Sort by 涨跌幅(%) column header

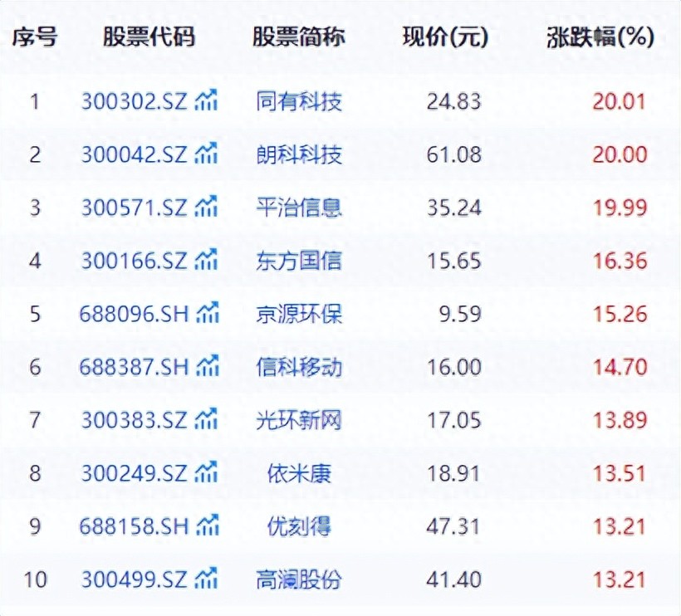tap(600, 37)
